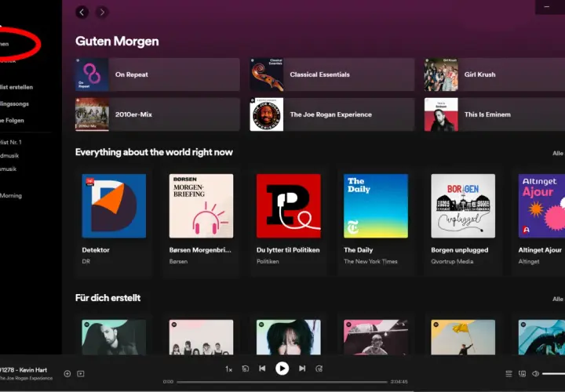Open the mix cover with the yellow flag

[x=463, y=337]
